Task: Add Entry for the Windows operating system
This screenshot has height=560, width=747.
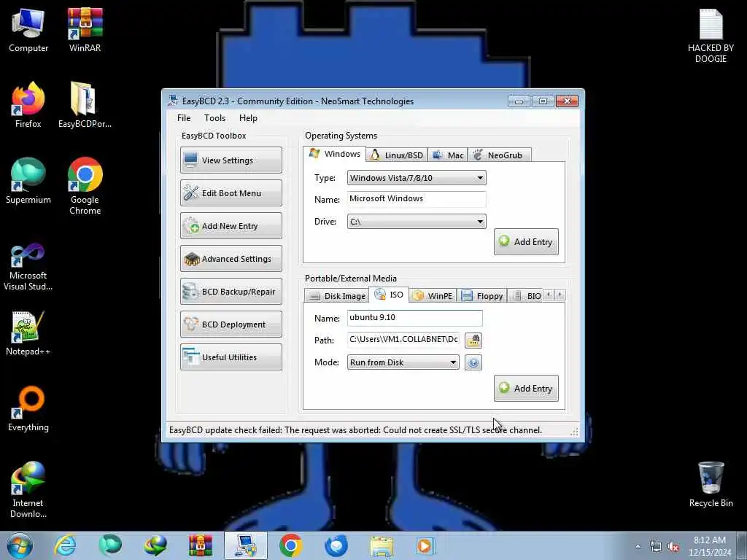Action: (526, 242)
